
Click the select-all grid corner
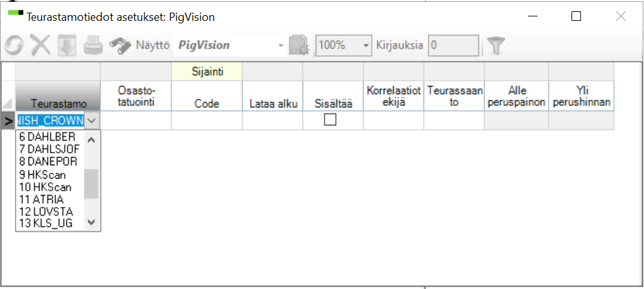(x=8, y=96)
